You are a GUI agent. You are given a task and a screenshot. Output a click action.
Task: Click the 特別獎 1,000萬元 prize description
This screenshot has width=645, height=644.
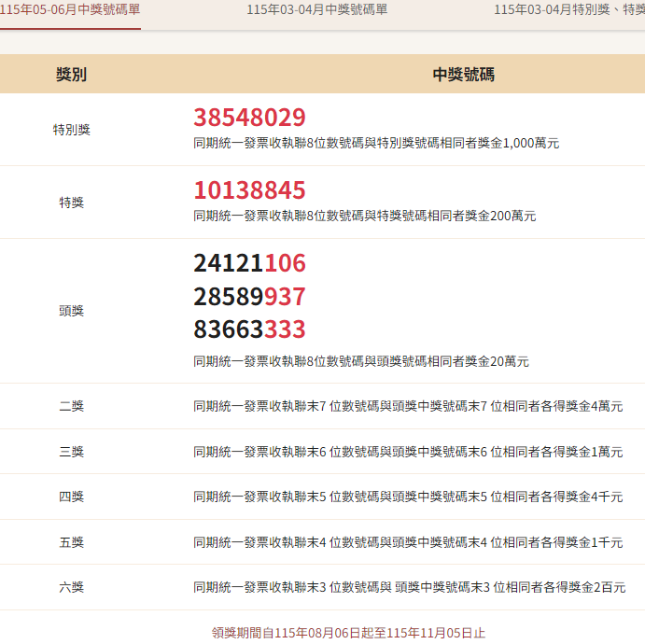click(376, 143)
